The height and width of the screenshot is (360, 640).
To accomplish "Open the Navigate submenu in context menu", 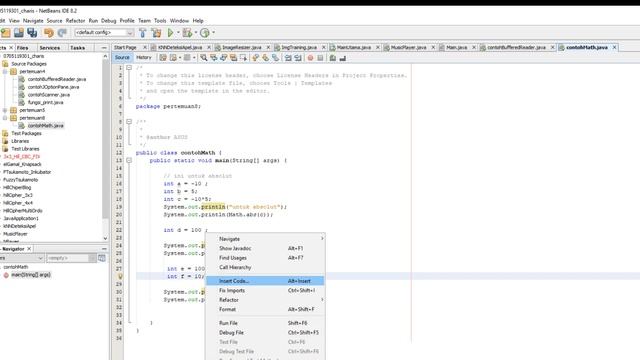I will [265, 239].
